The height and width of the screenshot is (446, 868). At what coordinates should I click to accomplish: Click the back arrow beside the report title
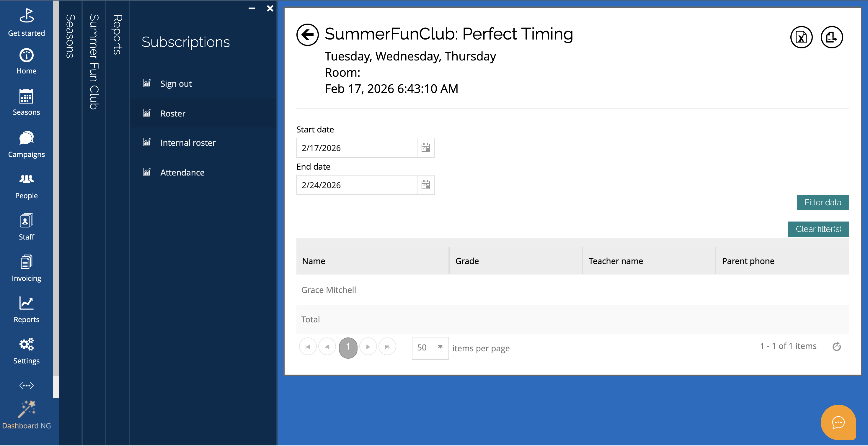tap(307, 35)
